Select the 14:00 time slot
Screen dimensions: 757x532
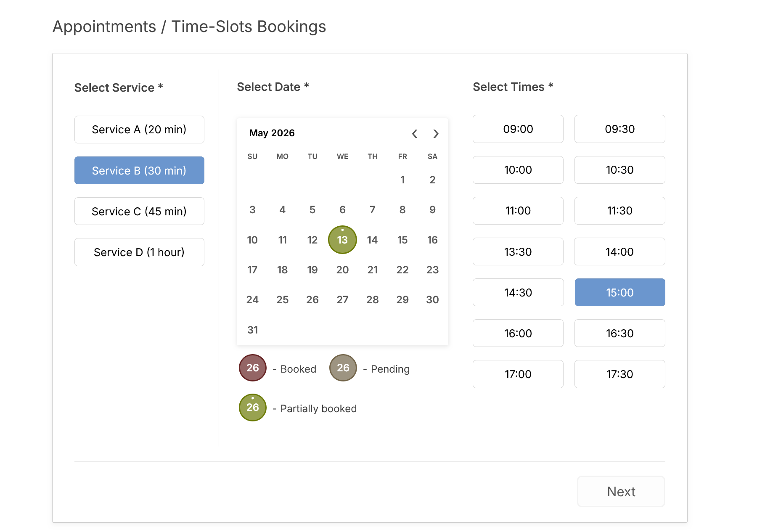[619, 251]
